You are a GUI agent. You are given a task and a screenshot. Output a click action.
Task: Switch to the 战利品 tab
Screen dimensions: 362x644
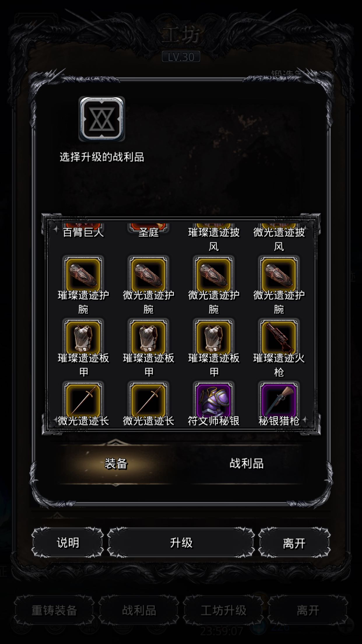246,463
